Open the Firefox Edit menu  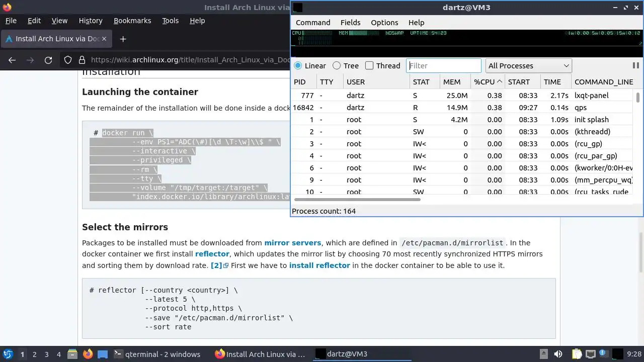34,21
